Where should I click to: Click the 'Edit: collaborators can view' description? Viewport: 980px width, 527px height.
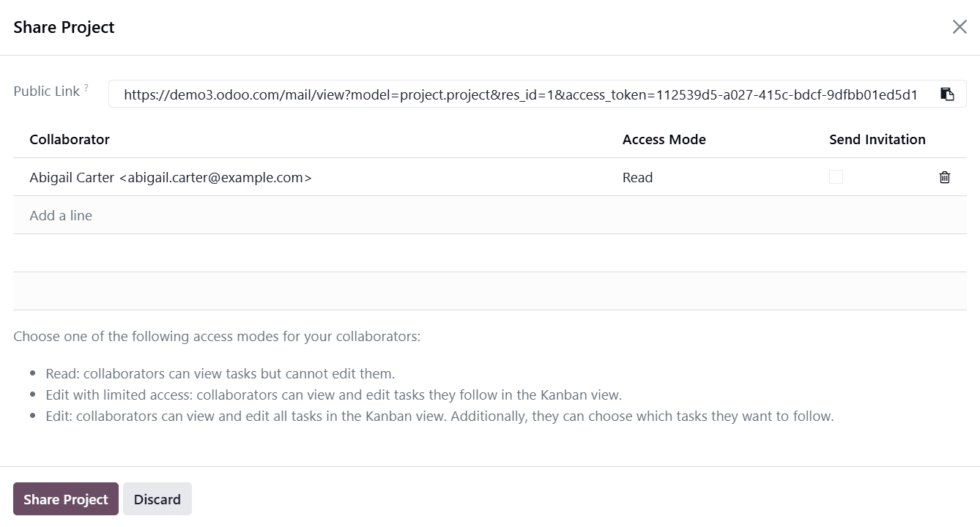pos(439,416)
